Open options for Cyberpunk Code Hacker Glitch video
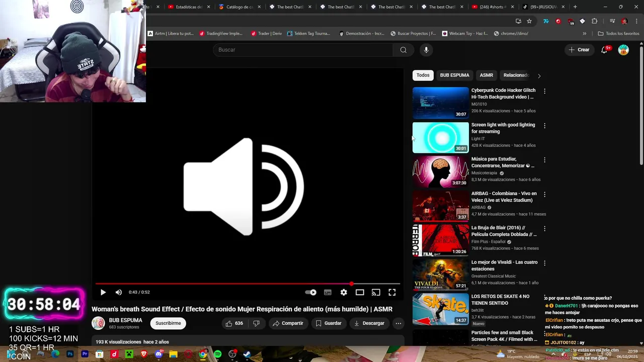644x362 pixels. pyautogui.click(x=544, y=92)
